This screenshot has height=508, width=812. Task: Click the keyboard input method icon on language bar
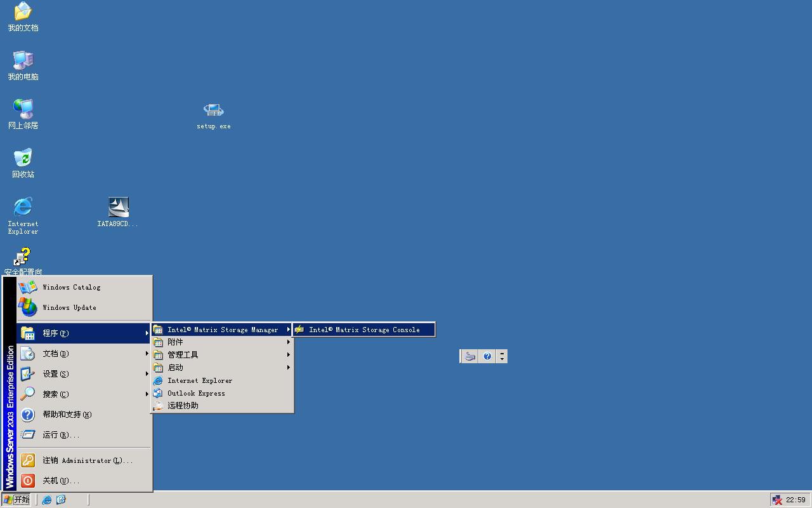(x=469, y=356)
